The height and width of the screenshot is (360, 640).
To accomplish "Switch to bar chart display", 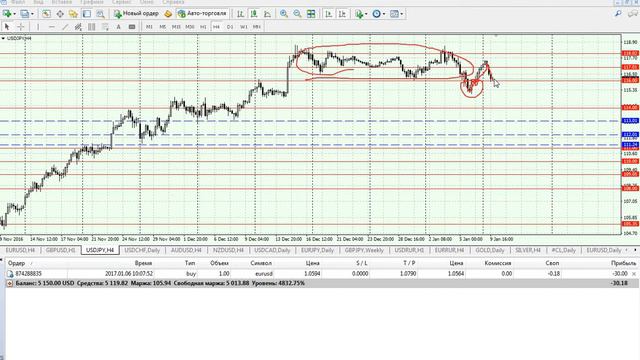I will click(x=240, y=14).
